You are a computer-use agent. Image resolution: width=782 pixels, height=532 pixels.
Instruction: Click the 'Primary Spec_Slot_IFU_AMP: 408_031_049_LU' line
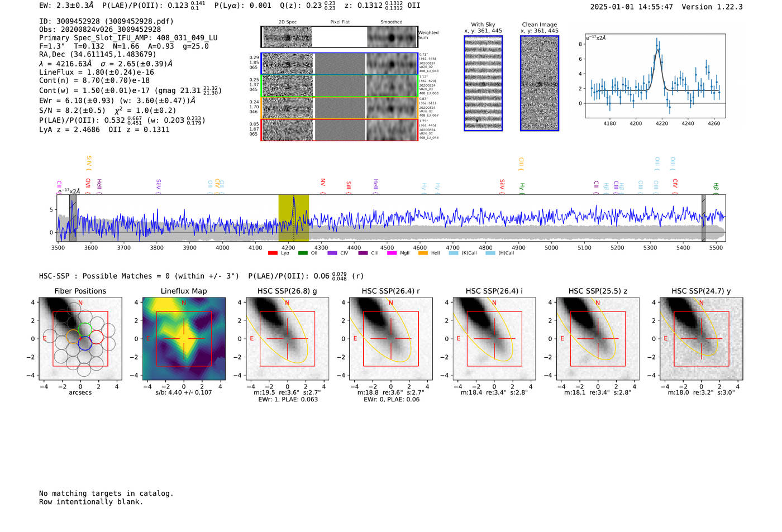click(x=128, y=37)
